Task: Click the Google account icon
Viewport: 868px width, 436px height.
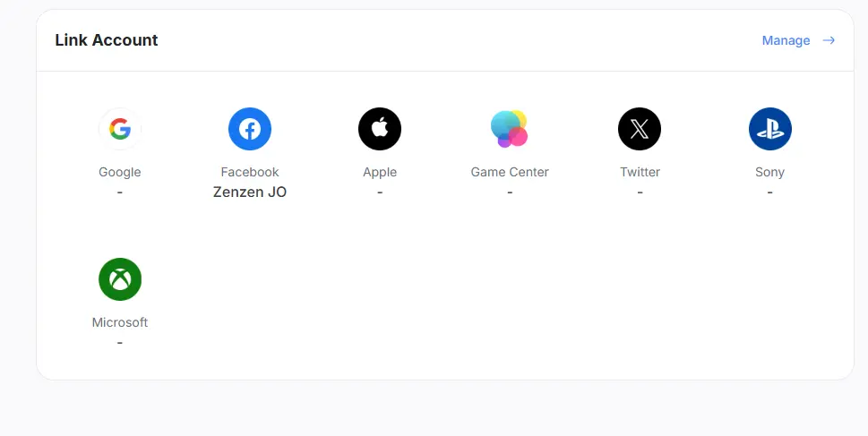Action: 120,129
